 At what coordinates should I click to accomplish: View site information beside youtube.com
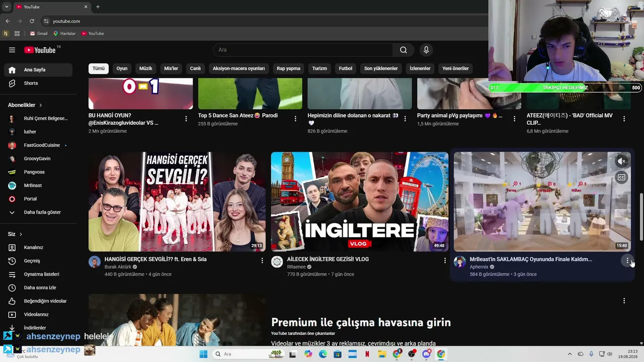(x=46, y=21)
